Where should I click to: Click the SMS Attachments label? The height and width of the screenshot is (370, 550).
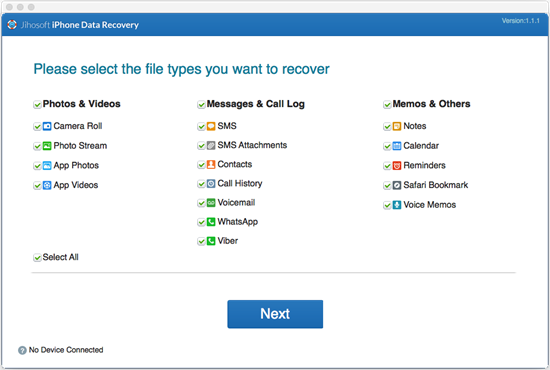pyautogui.click(x=252, y=145)
